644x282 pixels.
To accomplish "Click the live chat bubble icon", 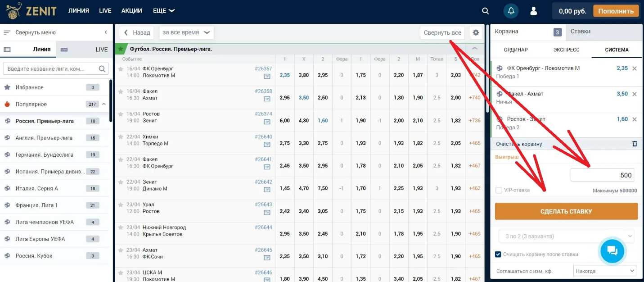I will [x=612, y=251].
